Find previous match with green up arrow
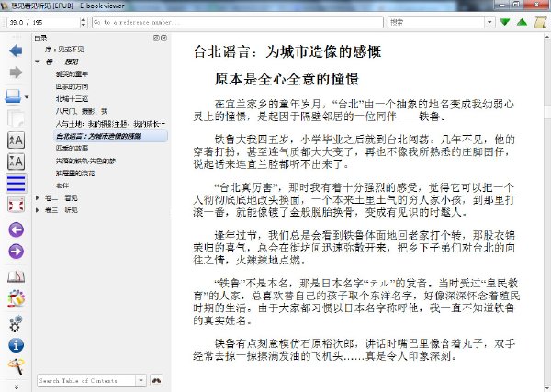 pyautogui.click(x=523, y=22)
